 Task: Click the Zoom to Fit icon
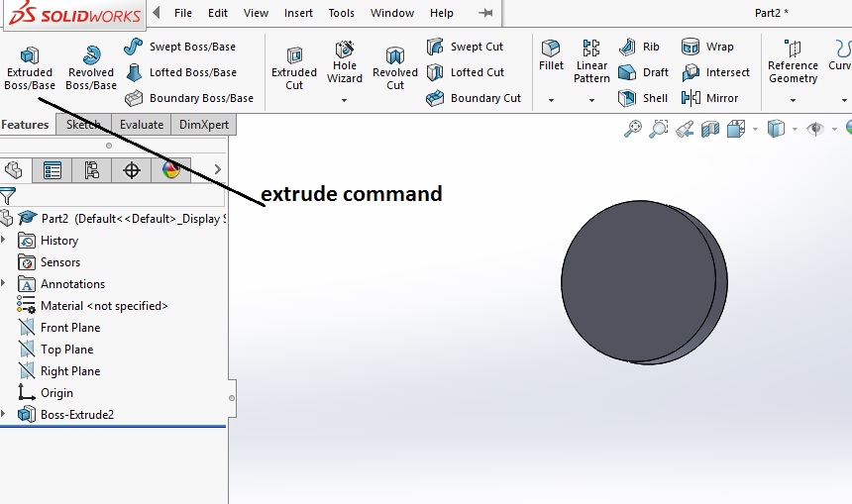(x=632, y=129)
